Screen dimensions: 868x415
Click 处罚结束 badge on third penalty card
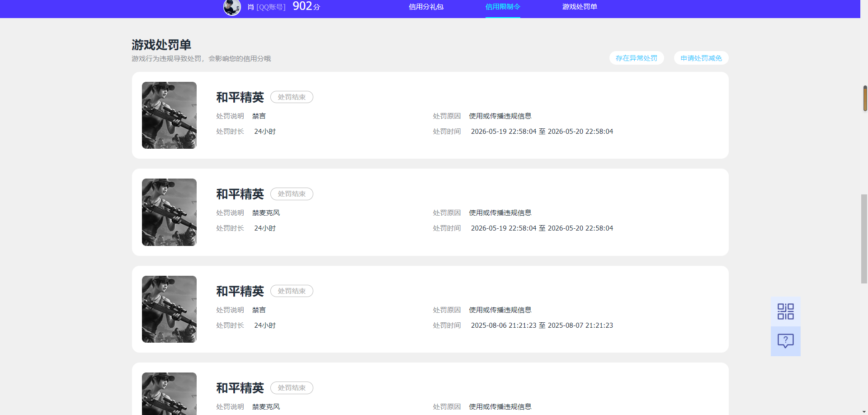pyautogui.click(x=292, y=291)
